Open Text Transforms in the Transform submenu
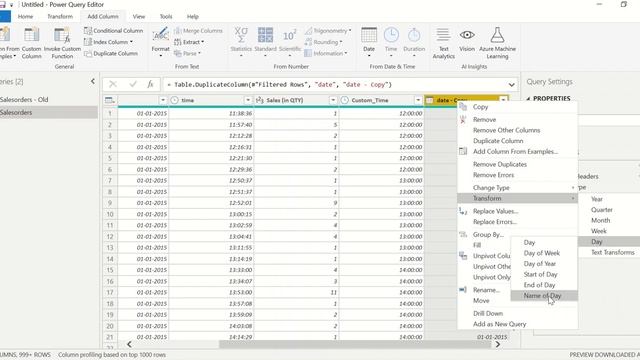This screenshot has width=640, height=360. (609, 252)
